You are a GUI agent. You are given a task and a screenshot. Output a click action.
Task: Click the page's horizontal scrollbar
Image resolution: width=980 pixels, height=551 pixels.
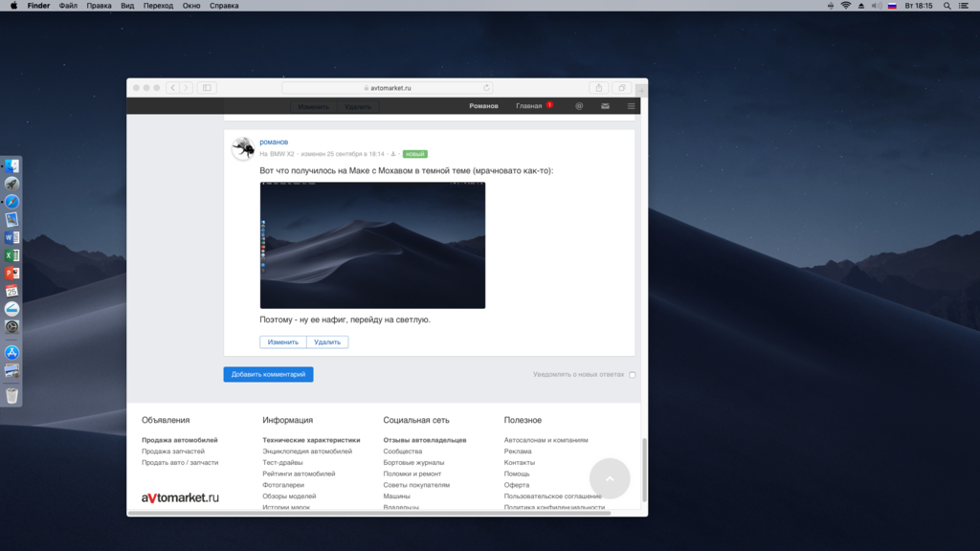click(368, 514)
